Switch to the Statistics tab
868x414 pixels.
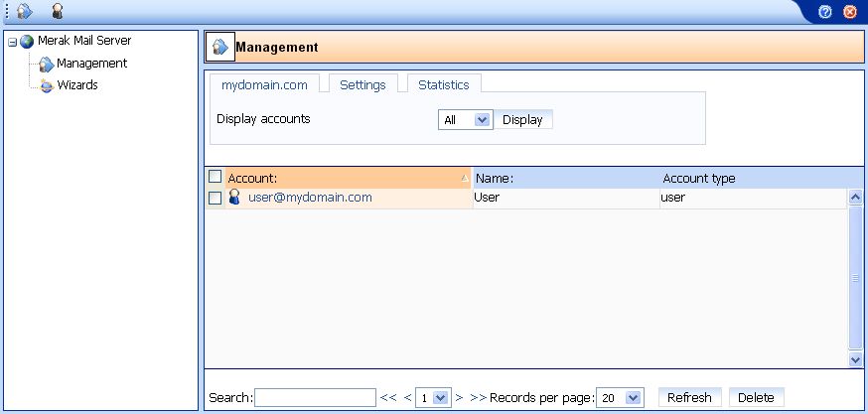coord(444,84)
